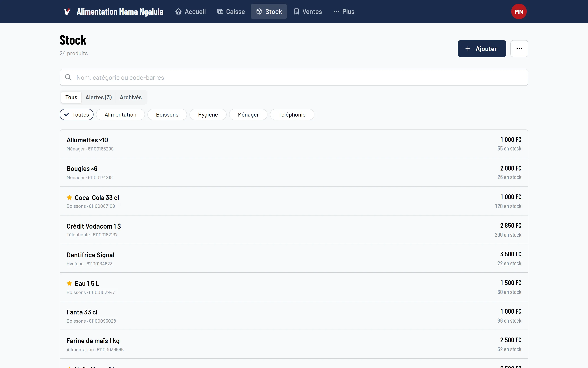Open the Farine de maïs 1 kg row
The height and width of the screenshot is (368, 588).
point(294,344)
